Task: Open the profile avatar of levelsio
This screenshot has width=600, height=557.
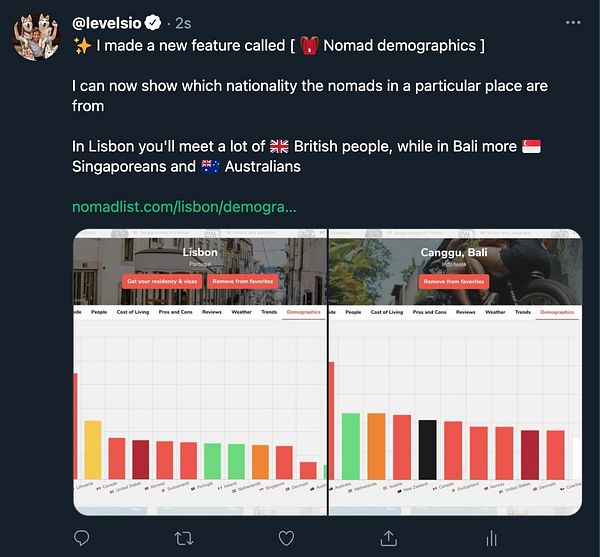Action: pyautogui.click(x=36, y=36)
